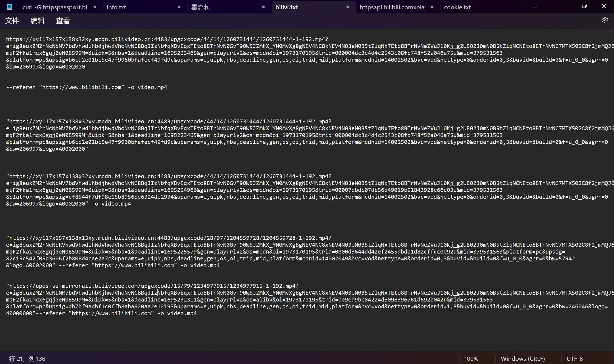Switch to the info.txt tab
The width and height of the screenshot is (614, 364).
pyautogui.click(x=116, y=7)
